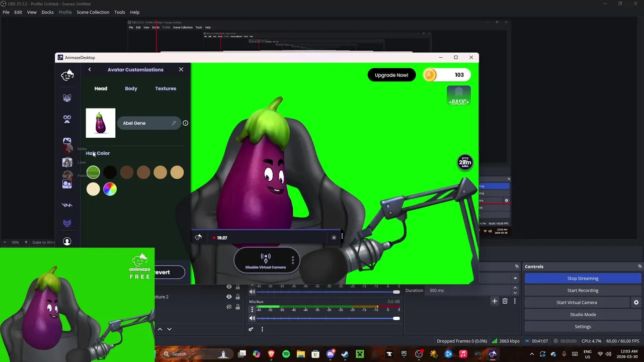Move source down with the down arrow
Screen dimensions: 644x362
[x=169, y=329]
